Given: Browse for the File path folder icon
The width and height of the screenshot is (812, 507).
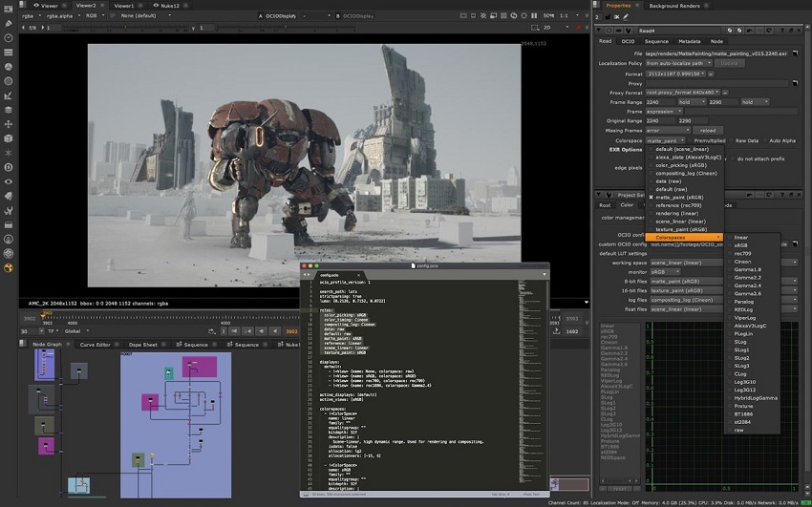Looking at the screenshot, I should click(x=795, y=53).
